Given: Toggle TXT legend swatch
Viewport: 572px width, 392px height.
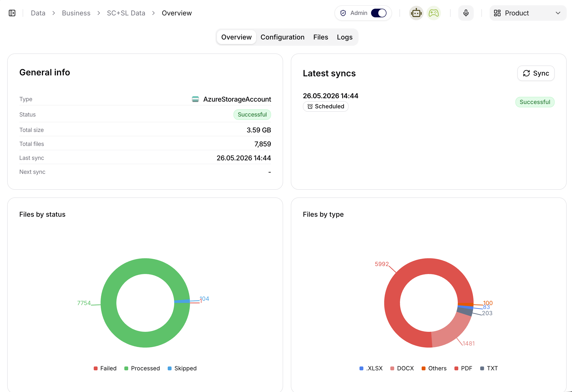Looking at the screenshot, I should [482, 368].
